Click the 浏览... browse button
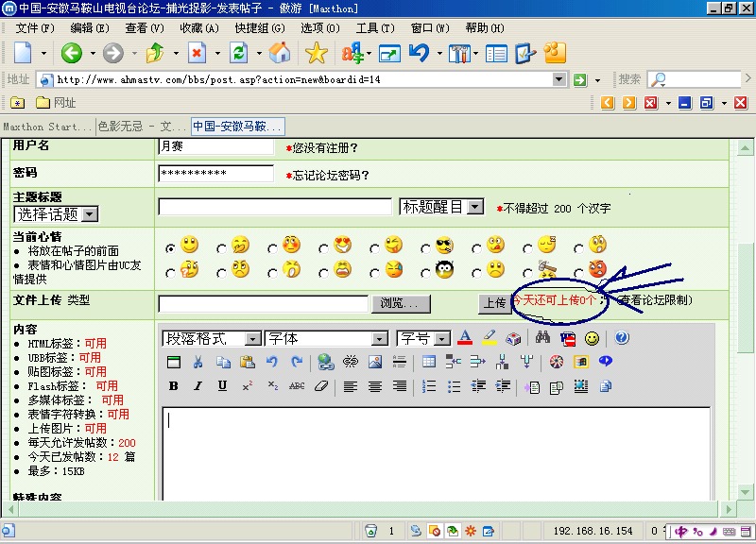The width and height of the screenshot is (756, 544). [404, 303]
